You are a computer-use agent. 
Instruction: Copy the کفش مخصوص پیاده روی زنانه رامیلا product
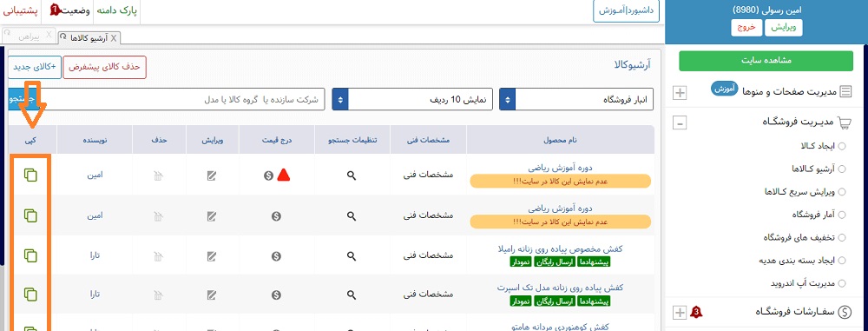point(31,255)
